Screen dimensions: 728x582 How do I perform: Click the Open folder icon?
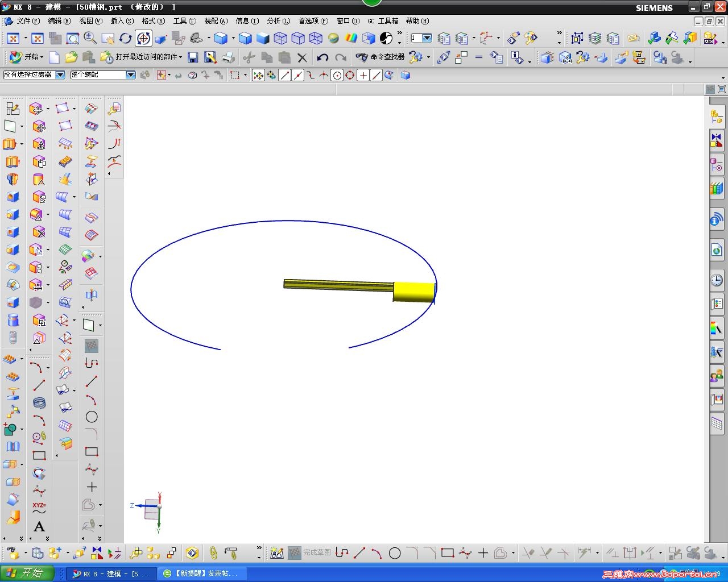[71, 57]
